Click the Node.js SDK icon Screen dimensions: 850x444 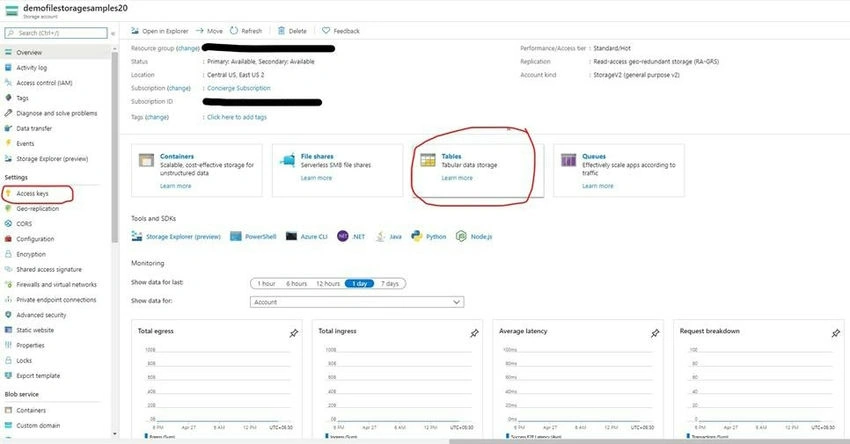(461, 236)
